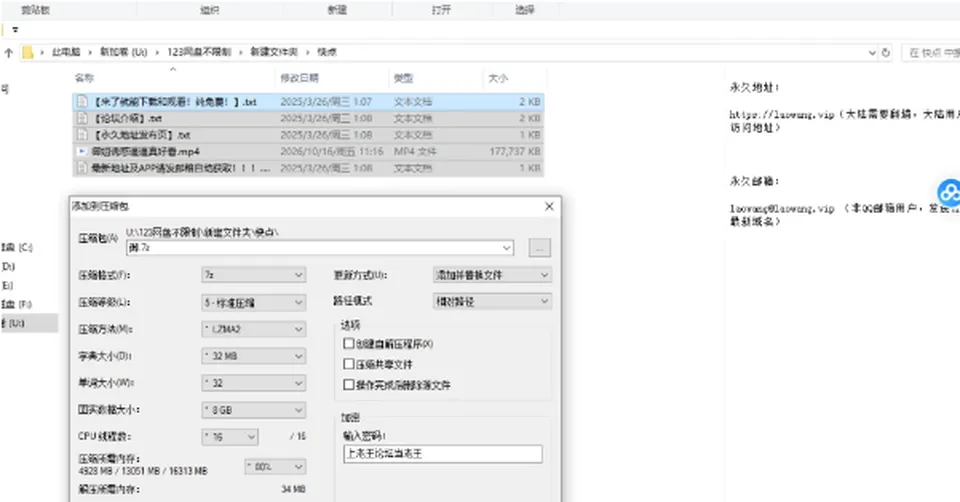Viewport: 960px width, 502px height.
Task: Click the MP4 file type cell
Action: (414, 151)
